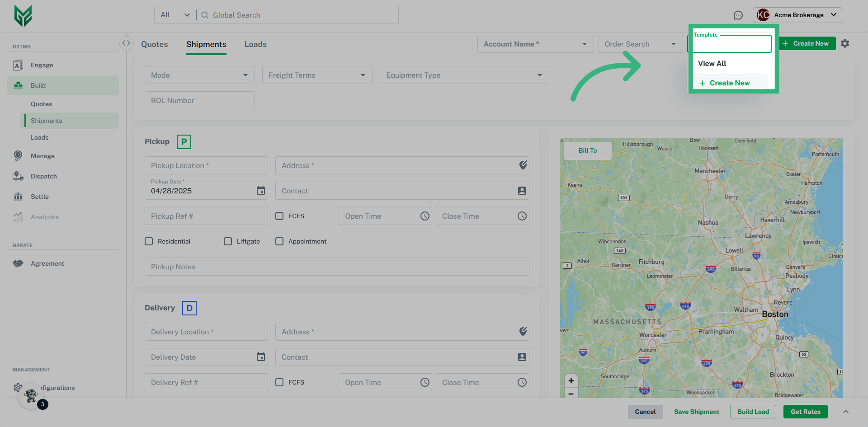Tick the Liftgate checkbox

228,241
